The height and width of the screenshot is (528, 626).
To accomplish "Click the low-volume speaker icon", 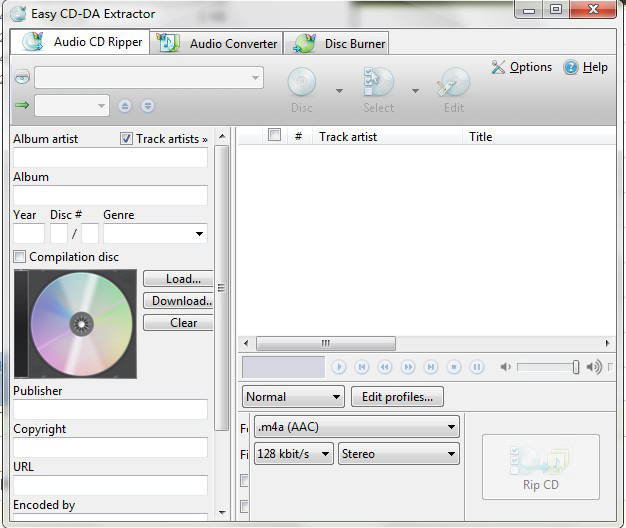I will coord(505,367).
